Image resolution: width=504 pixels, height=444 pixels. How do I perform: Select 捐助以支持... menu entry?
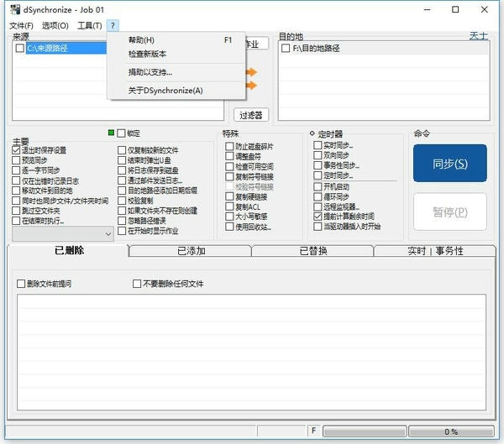[x=176, y=72]
